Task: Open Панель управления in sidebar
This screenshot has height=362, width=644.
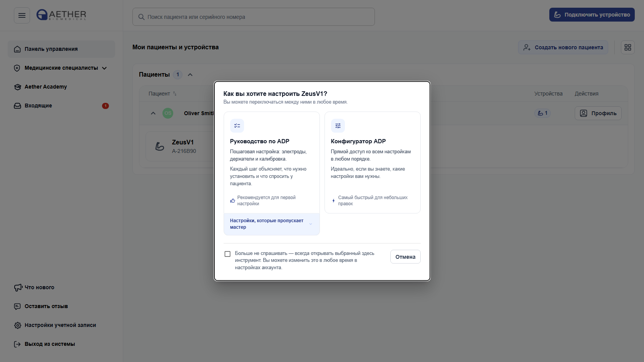Action: [x=62, y=49]
